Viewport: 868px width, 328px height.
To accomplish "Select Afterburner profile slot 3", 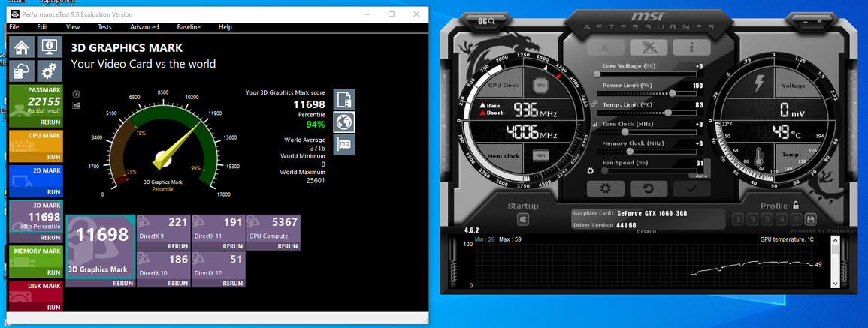I will point(767,220).
